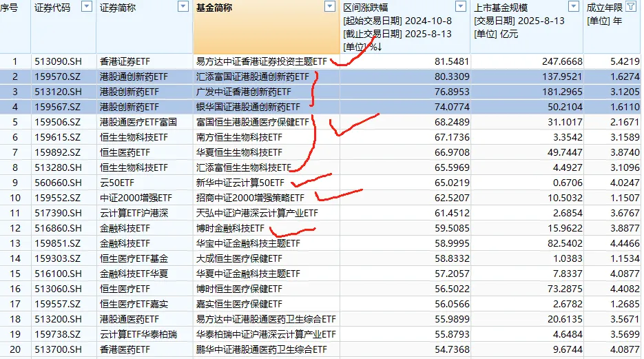This screenshot has width=644, height=359.
Task: Click 华宝中证金融科技主题ETF fund name
Action: pyautogui.click(x=248, y=243)
